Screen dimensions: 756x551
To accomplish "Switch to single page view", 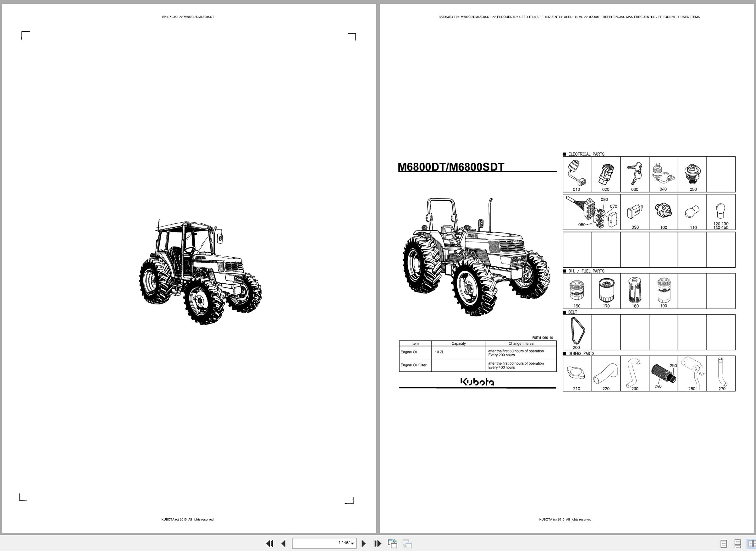I will (x=724, y=544).
